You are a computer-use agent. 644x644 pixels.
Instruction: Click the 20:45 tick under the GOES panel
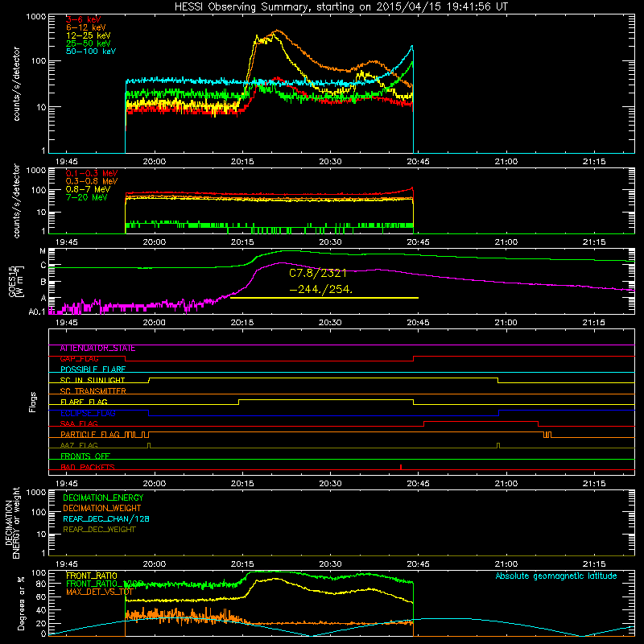pos(418,323)
